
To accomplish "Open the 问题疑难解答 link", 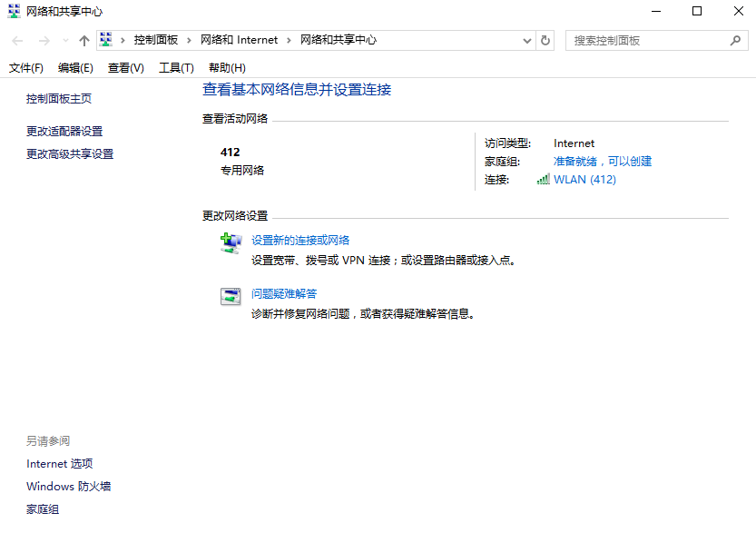I will click(x=284, y=294).
